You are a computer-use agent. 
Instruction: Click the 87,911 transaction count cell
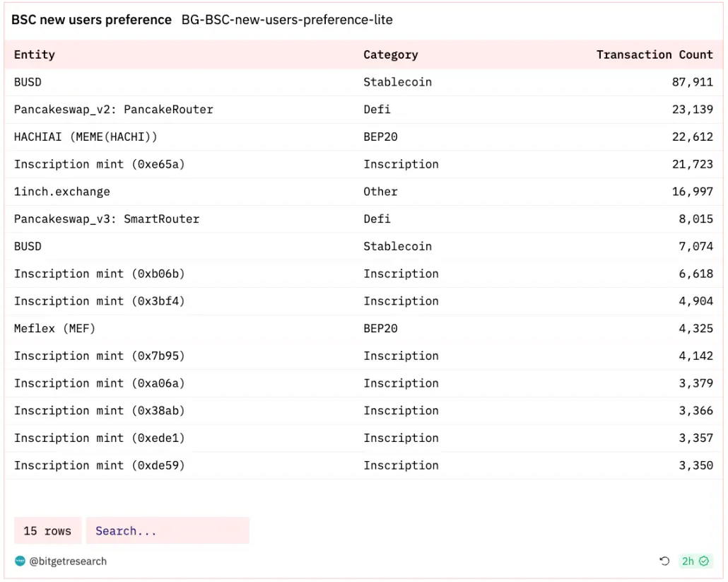[692, 82]
